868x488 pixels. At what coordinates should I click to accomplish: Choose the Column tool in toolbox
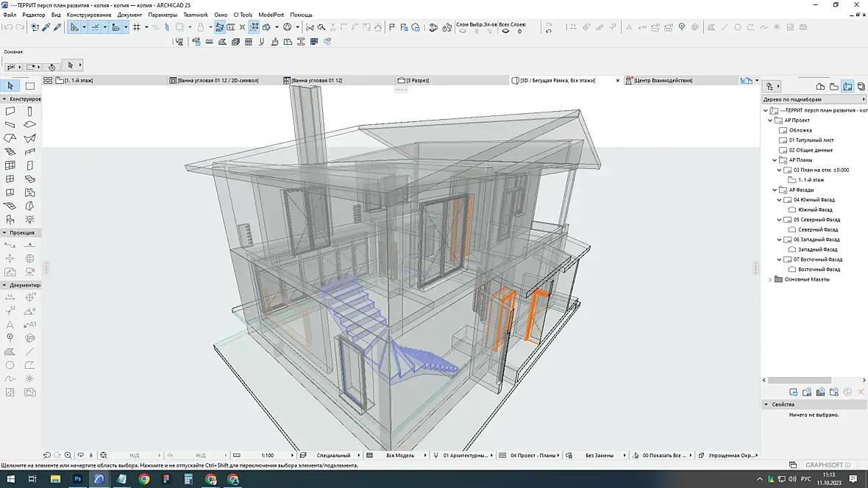pyautogui.click(x=30, y=112)
